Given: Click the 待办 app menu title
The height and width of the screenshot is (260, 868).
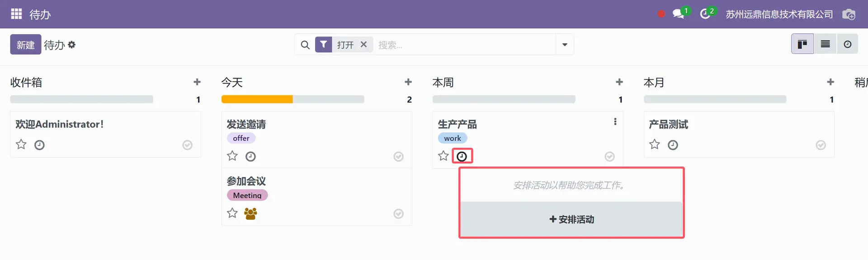Looking at the screenshot, I should [x=40, y=14].
